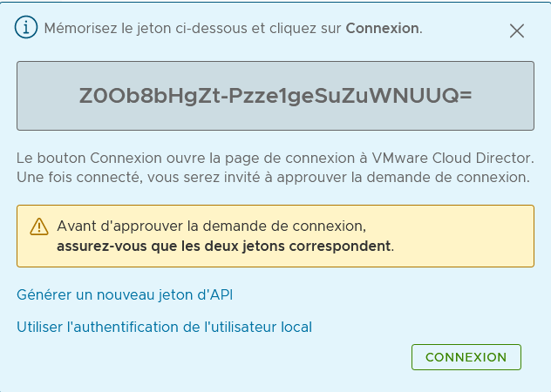551x392 pixels.
Task: Click bold "assurez-vous que les deux jetons correspondent"
Action: pos(224,246)
